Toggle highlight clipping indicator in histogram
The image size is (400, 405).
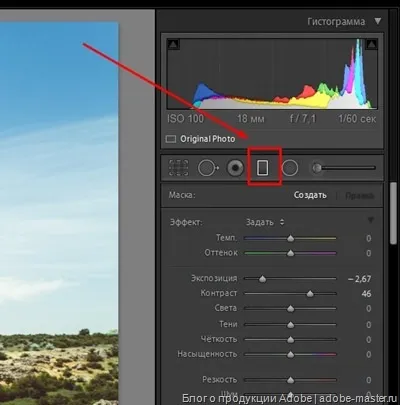pos(372,44)
